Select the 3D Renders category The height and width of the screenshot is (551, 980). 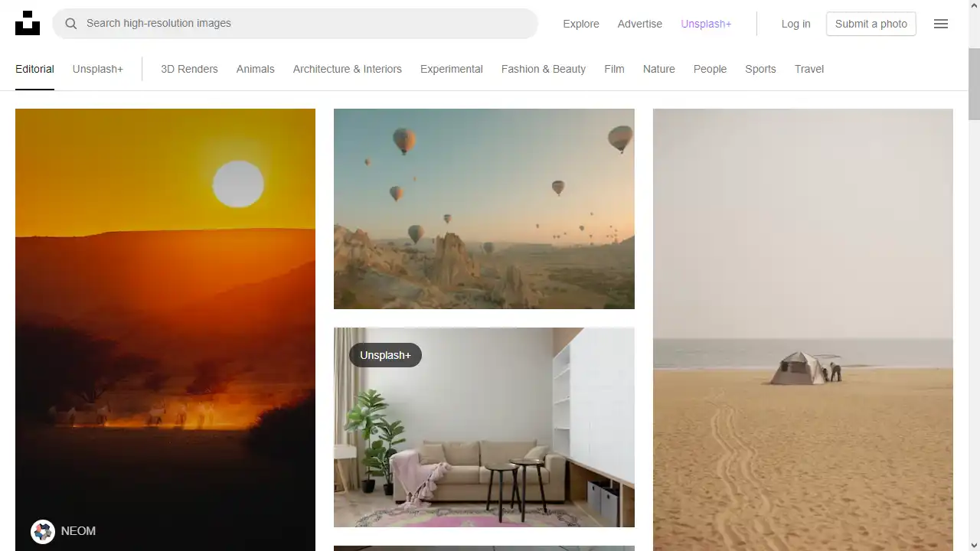tap(189, 69)
